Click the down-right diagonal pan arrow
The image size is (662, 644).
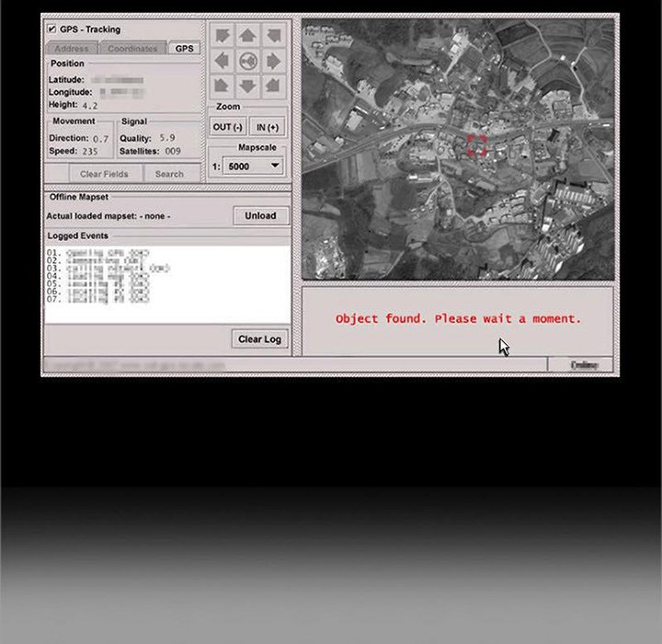(273, 86)
